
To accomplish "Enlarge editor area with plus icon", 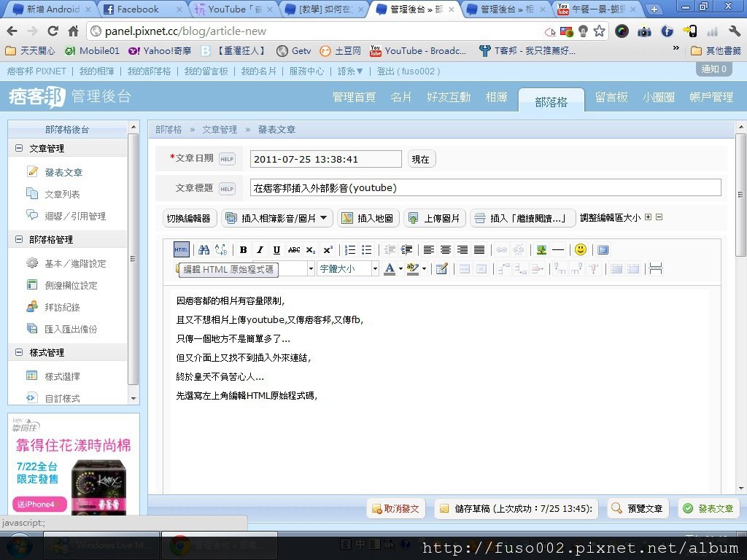I will [x=648, y=217].
